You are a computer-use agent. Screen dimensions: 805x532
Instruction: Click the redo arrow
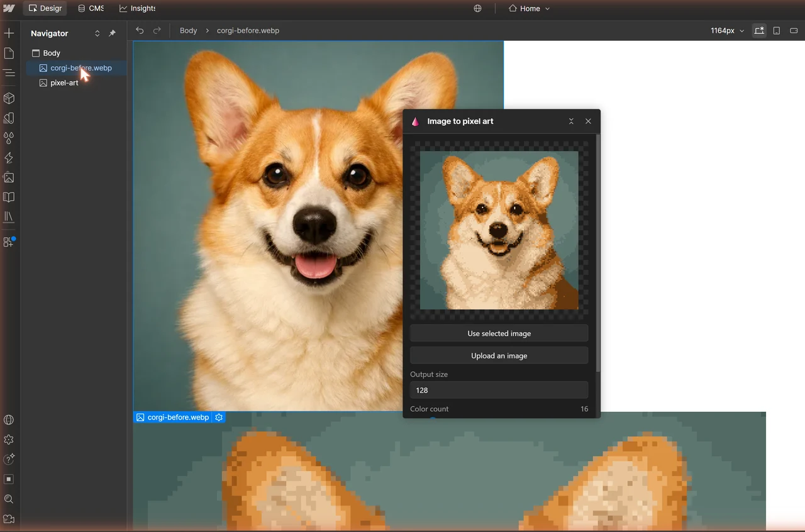click(x=157, y=30)
